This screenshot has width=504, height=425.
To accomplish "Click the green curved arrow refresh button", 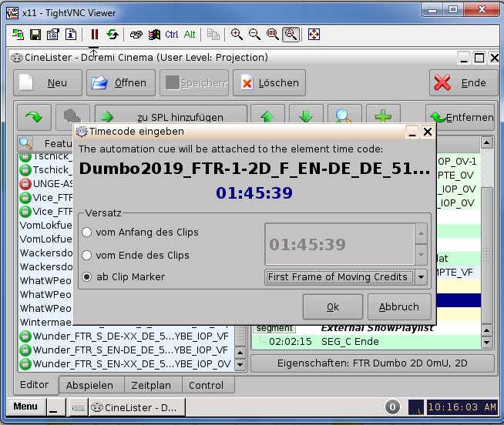I will tap(34, 117).
